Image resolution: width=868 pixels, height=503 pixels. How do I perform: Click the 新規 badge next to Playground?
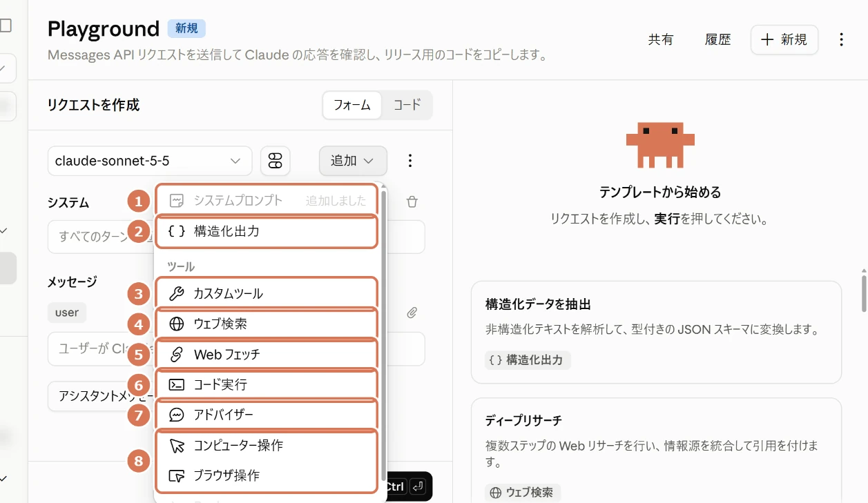point(186,28)
